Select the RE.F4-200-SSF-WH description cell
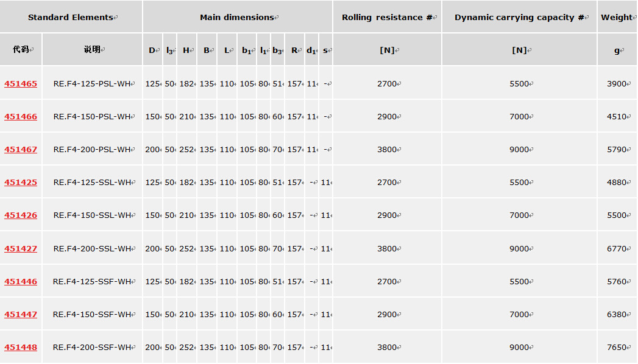Image resolution: width=638 pixels, height=364 pixels. (x=92, y=348)
